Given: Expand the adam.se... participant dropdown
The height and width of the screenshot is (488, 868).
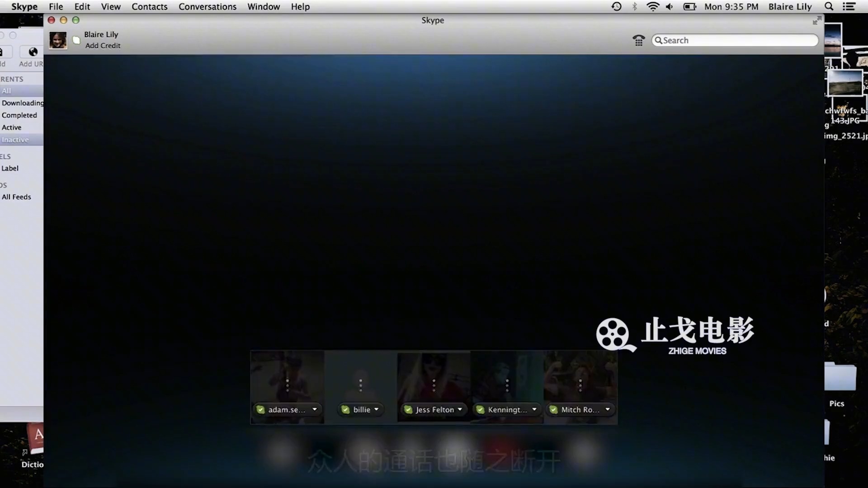Looking at the screenshot, I should point(315,409).
